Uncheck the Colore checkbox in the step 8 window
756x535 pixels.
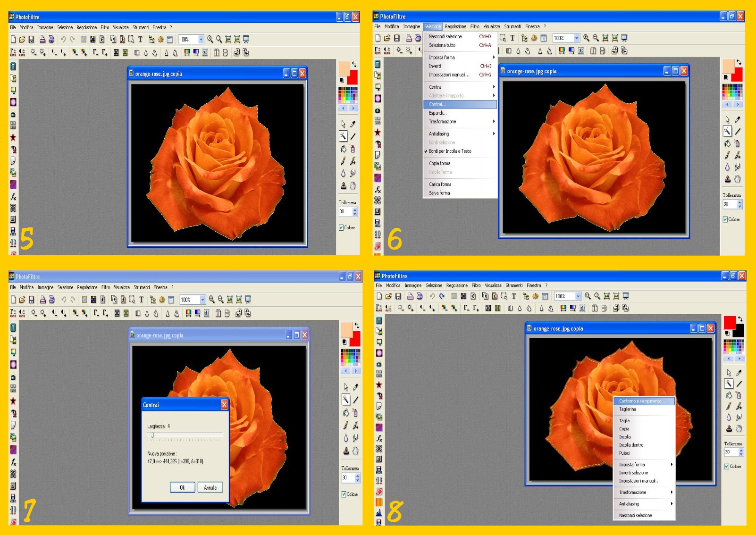click(x=727, y=466)
